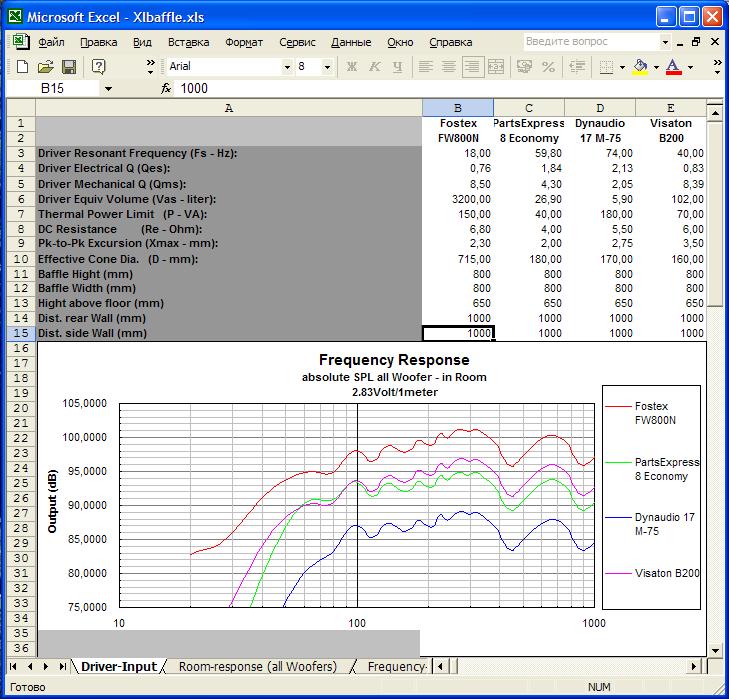Screen dimensions: 729x699
Task: Open the Справка menu
Action: 451,42
